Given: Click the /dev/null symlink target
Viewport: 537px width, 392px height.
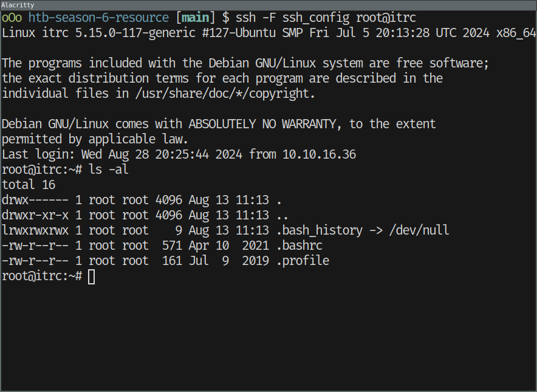Looking at the screenshot, I should [419, 230].
